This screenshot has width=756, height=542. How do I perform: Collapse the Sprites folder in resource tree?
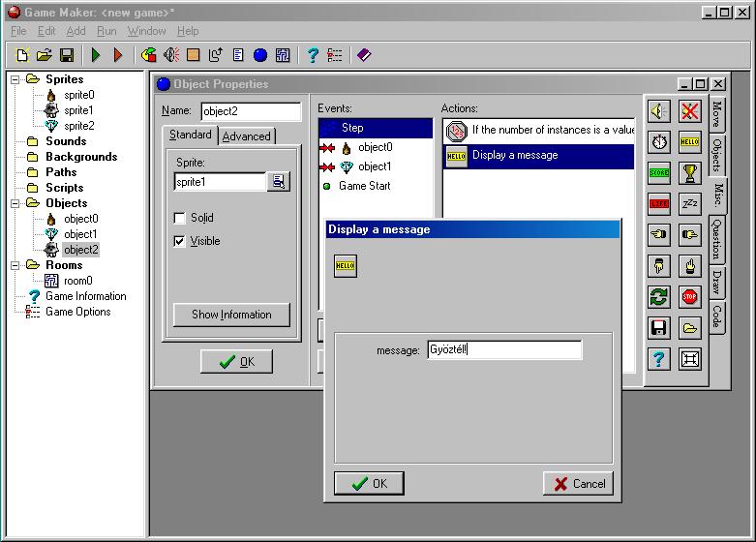(15, 79)
